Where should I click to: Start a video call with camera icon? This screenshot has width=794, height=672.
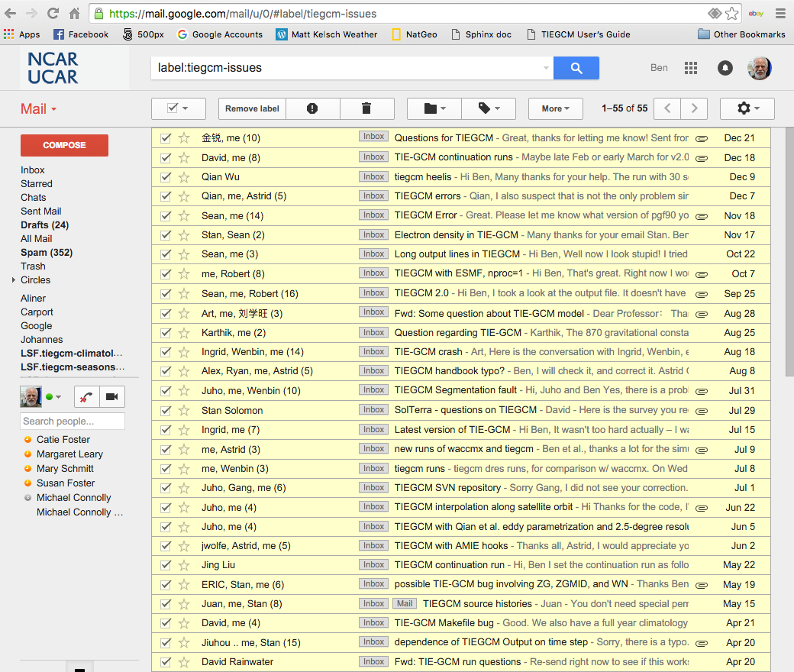[111, 396]
